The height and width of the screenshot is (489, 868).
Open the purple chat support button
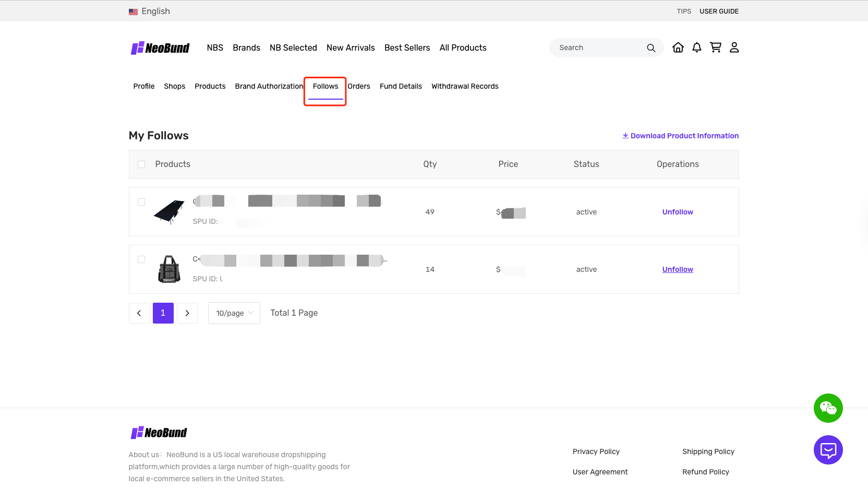point(828,450)
